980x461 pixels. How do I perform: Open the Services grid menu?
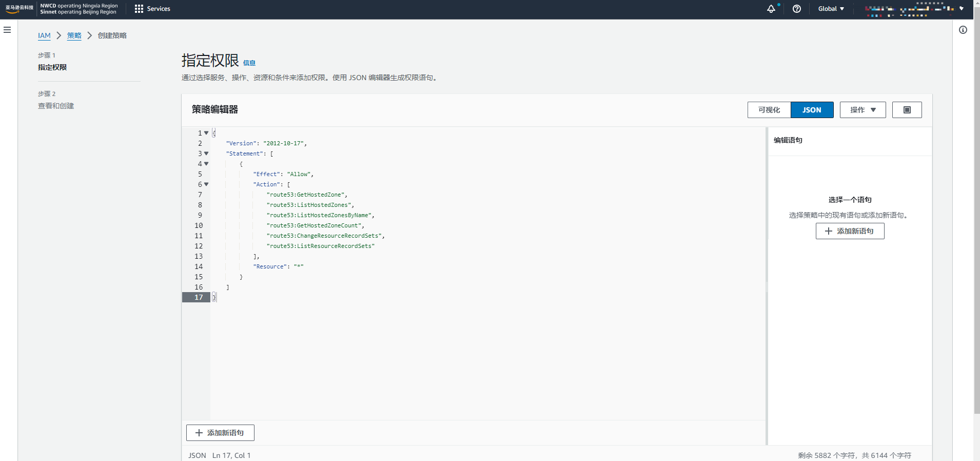click(x=152, y=9)
